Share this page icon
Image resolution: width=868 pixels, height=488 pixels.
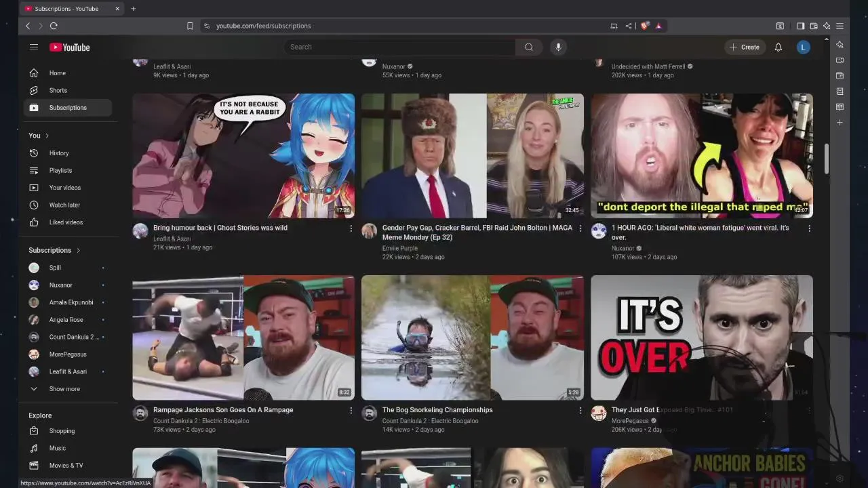point(629,26)
